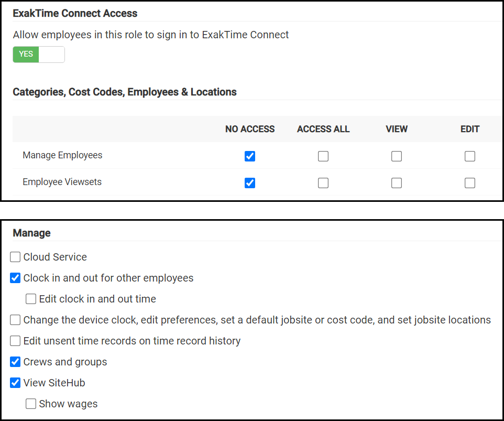This screenshot has height=421, width=504.
Task: Uncheck No Access for Employee Viewsets
Action: (250, 183)
